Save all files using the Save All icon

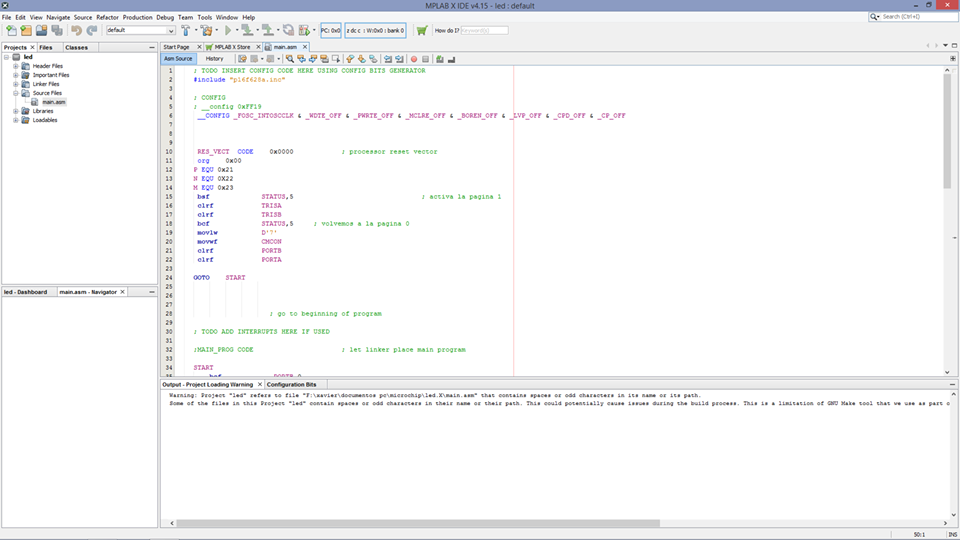(x=57, y=30)
